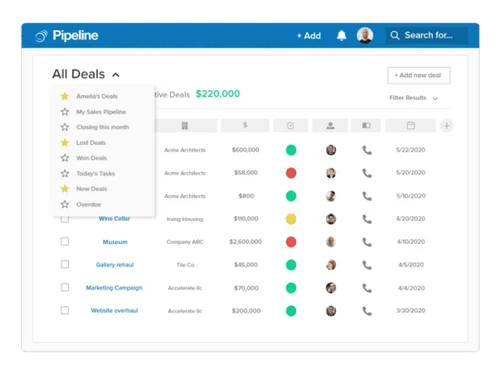This screenshot has width=500, height=375.
Task: Check the Museum row checkbox
Action: (65, 242)
